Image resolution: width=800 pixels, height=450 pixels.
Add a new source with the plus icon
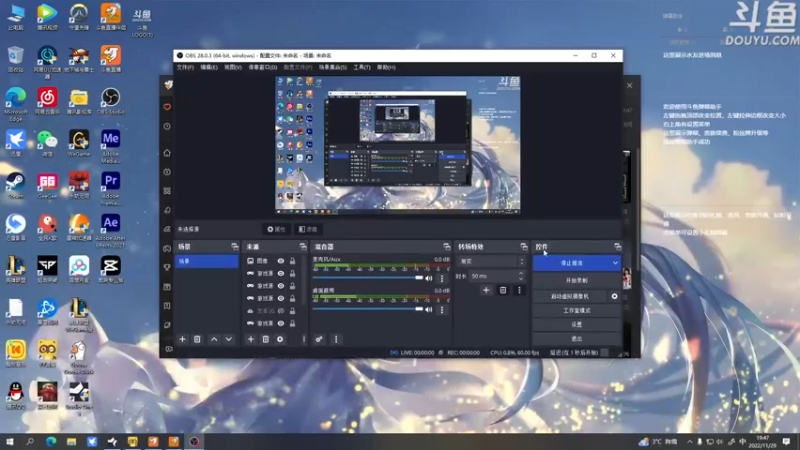251,339
